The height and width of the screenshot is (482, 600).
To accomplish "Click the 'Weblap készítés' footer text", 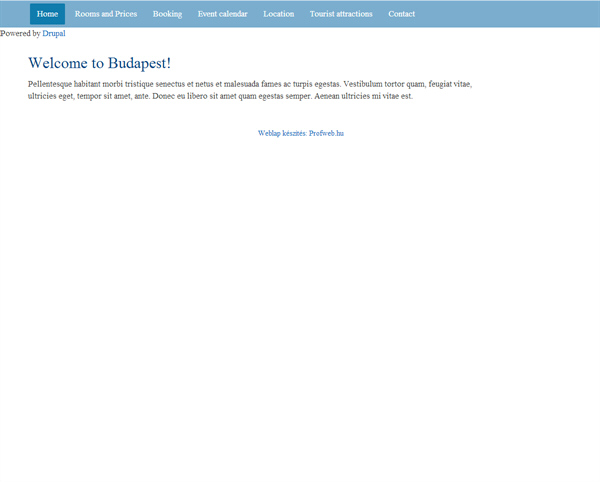I will click(x=282, y=133).
